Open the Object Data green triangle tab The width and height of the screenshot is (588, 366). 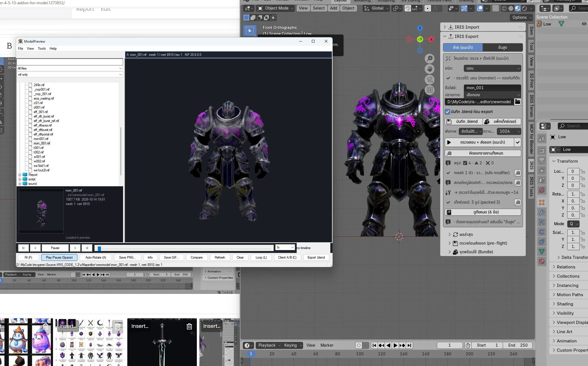[542, 251]
